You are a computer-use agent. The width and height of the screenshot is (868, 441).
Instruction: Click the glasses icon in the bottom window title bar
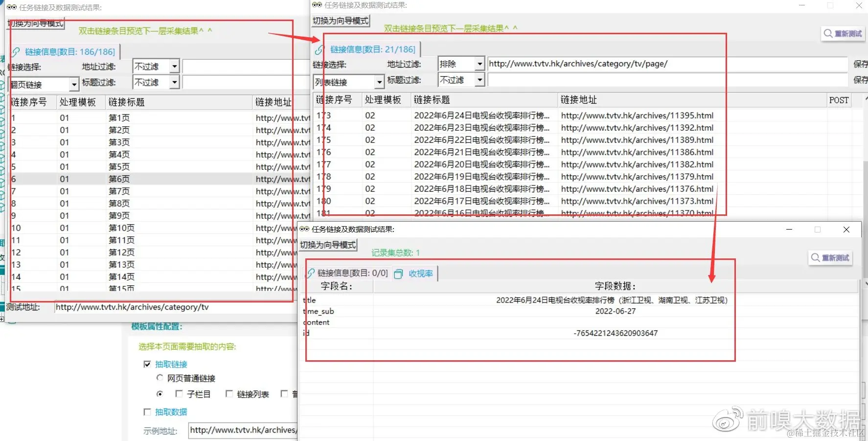pos(304,229)
